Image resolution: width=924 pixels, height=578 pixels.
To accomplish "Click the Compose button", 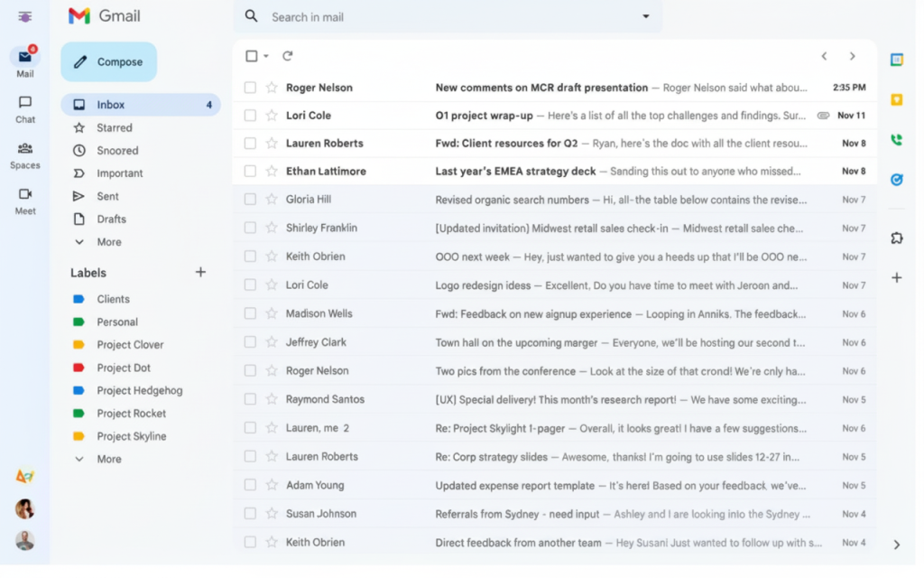I will (108, 61).
